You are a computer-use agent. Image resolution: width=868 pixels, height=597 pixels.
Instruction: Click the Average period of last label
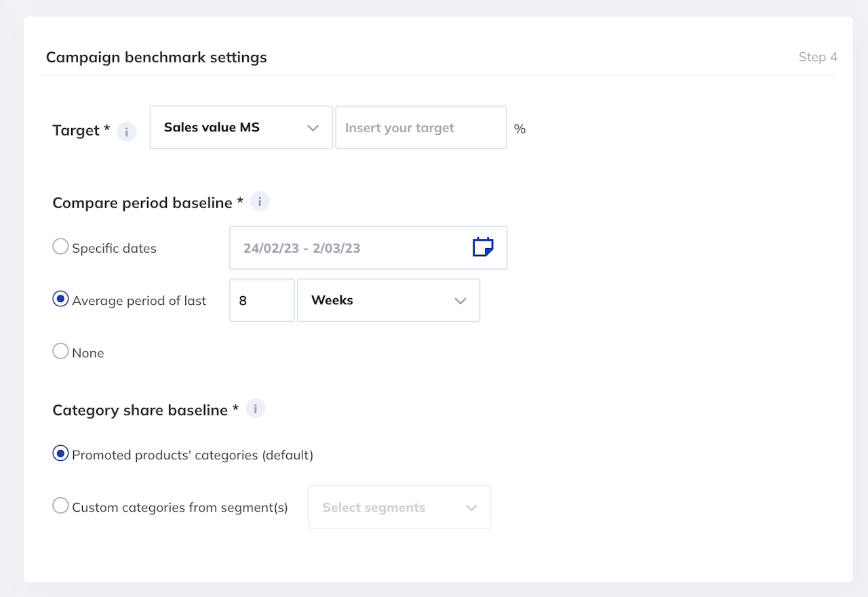point(139,301)
